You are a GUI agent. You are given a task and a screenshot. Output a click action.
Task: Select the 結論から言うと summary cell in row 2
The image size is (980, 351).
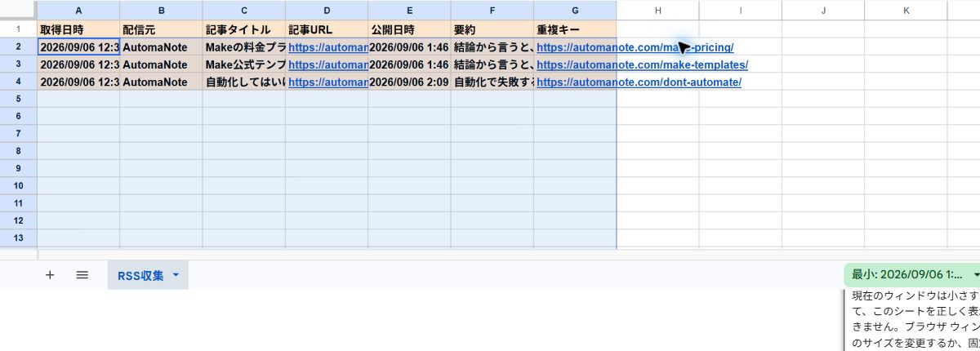pos(492,47)
